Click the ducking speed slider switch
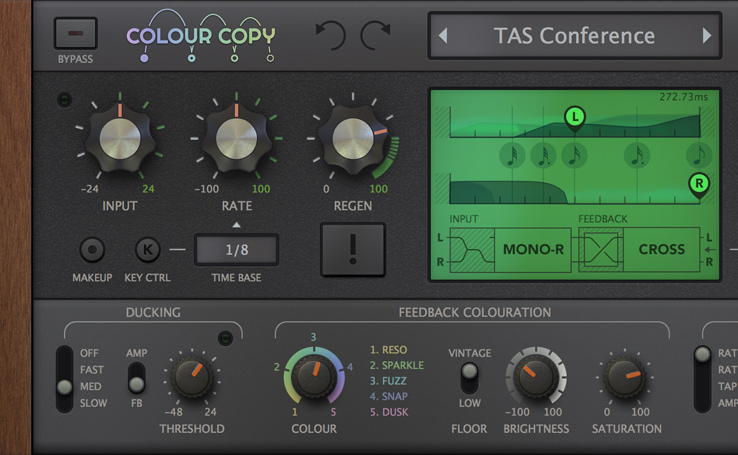This screenshot has height=455, width=738. click(65, 378)
